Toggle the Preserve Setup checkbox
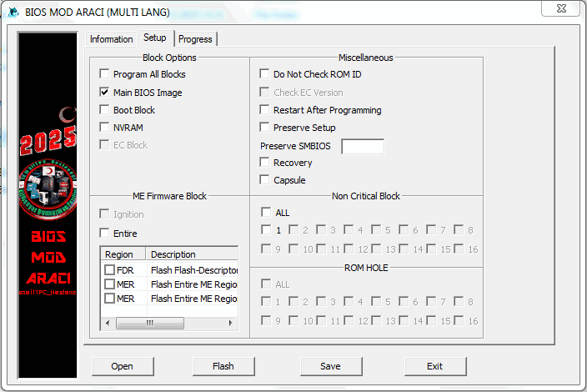This screenshot has width=587, height=392. (x=264, y=128)
